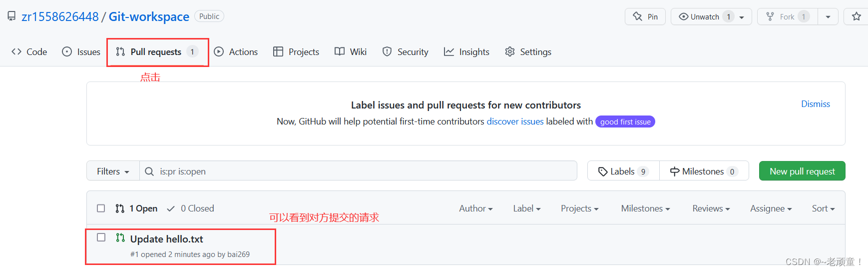This screenshot has width=868, height=271.
Task: Click the Insights graph icon
Action: (x=449, y=51)
